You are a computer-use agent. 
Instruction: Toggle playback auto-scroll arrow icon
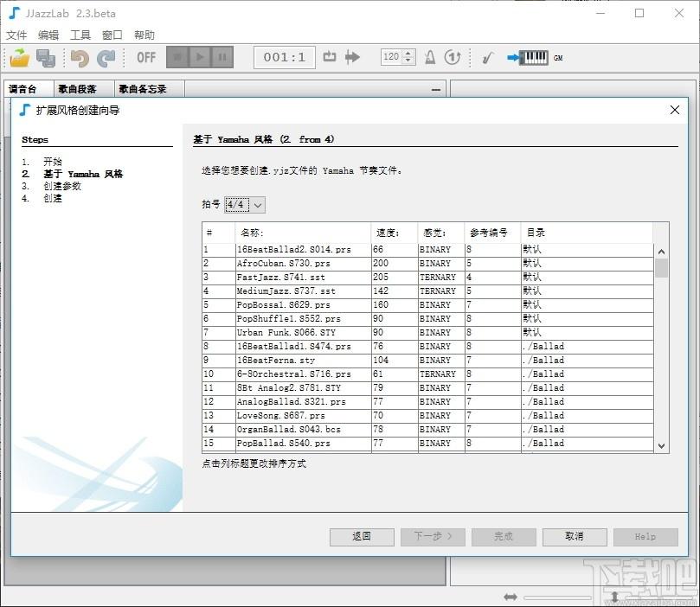(x=352, y=57)
